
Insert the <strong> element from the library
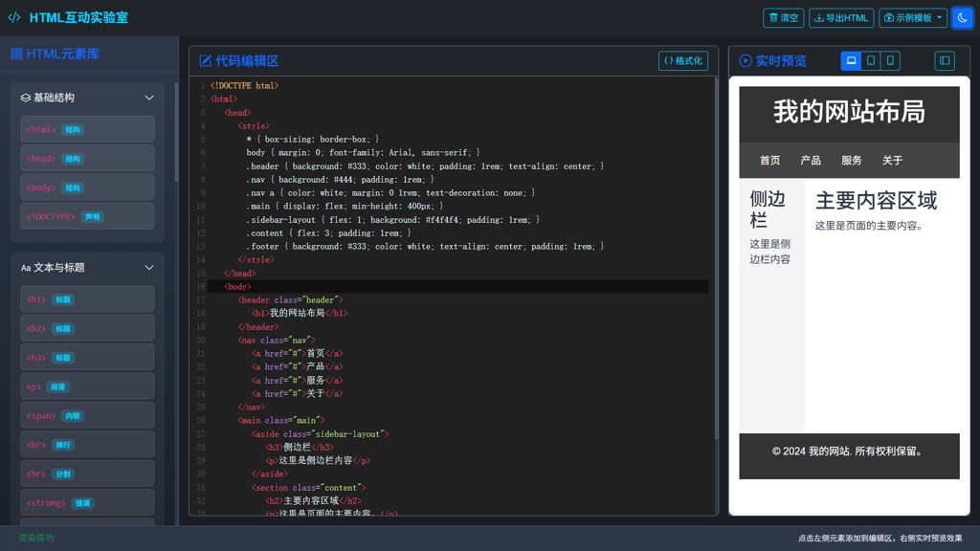click(x=87, y=503)
